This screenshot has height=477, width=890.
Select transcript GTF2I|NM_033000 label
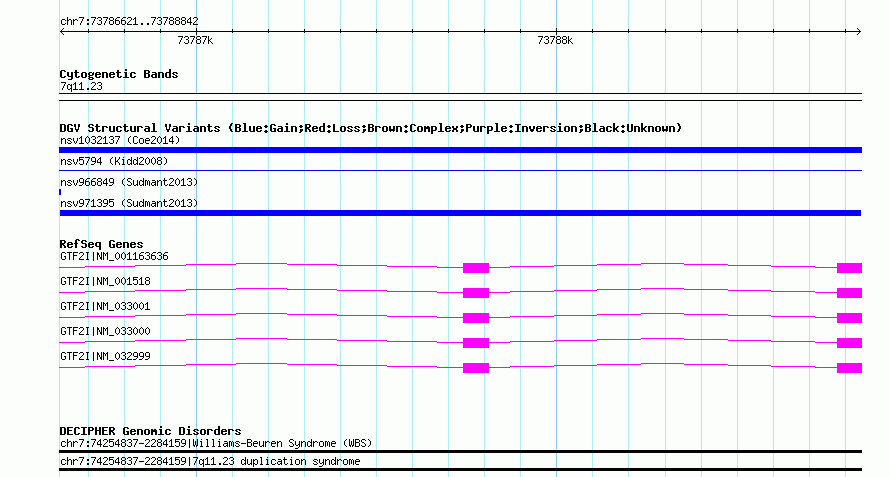[x=105, y=332]
